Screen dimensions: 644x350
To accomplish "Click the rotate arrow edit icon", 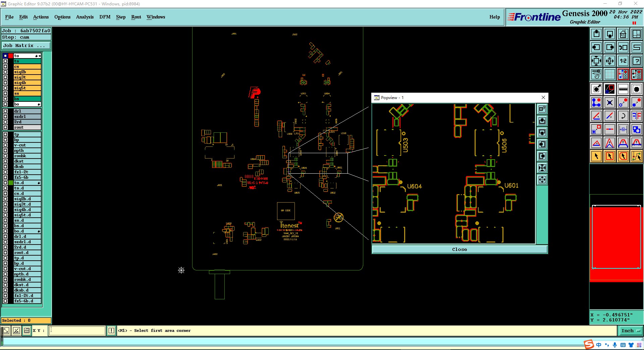I will [x=623, y=116].
